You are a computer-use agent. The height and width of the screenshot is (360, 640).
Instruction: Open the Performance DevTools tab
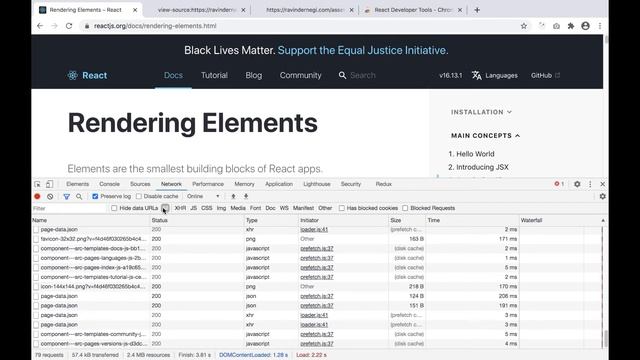pyautogui.click(x=208, y=184)
